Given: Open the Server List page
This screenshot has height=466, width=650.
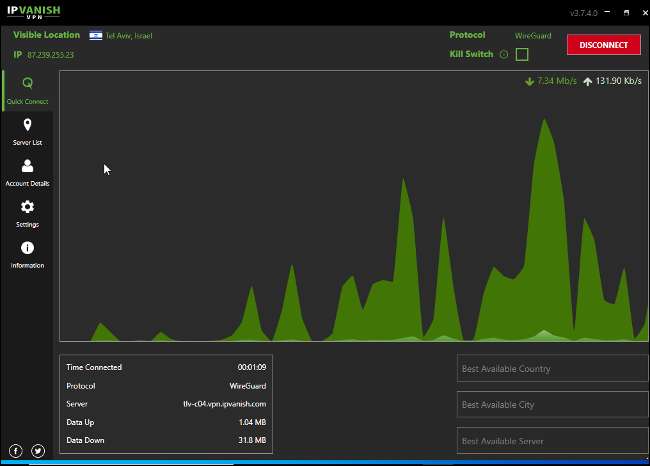Looking at the screenshot, I should [27, 131].
